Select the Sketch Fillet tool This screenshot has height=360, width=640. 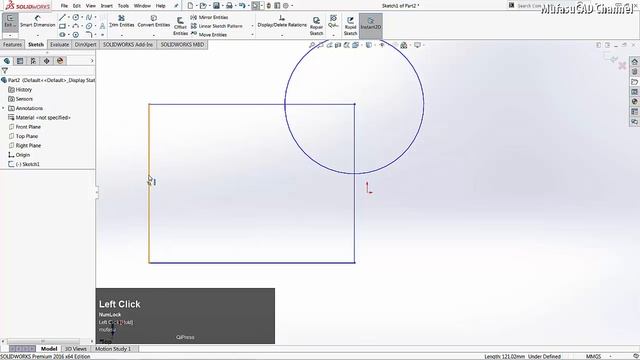pyautogui.click(x=89, y=34)
